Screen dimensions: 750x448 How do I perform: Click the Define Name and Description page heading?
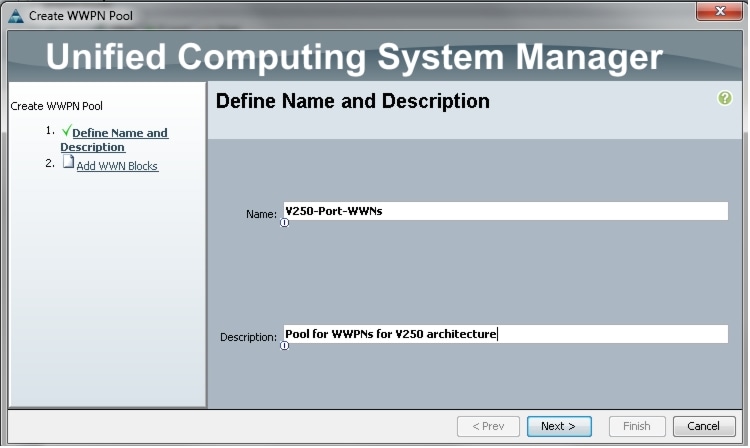353,101
